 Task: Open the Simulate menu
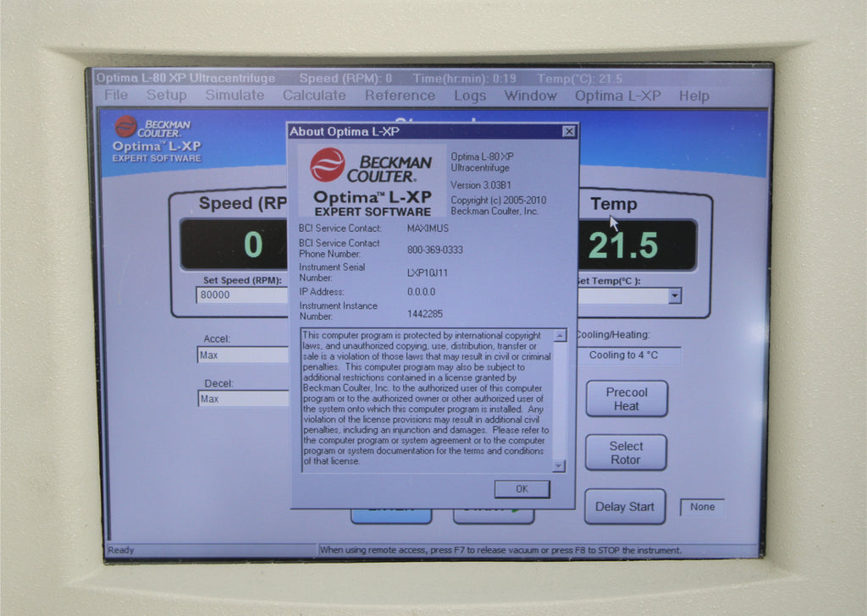click(x=235, y=95)
